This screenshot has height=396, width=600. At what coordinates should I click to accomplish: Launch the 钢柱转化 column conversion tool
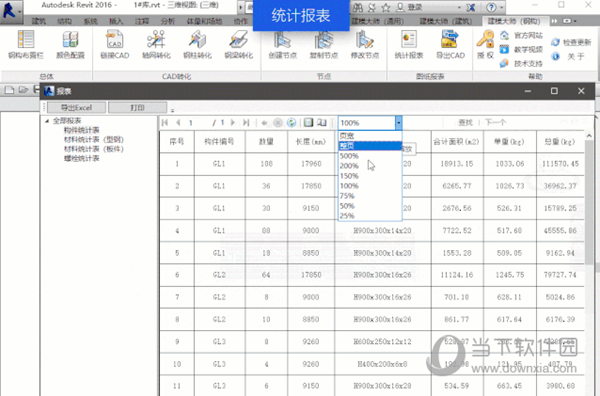click(197, 45)
